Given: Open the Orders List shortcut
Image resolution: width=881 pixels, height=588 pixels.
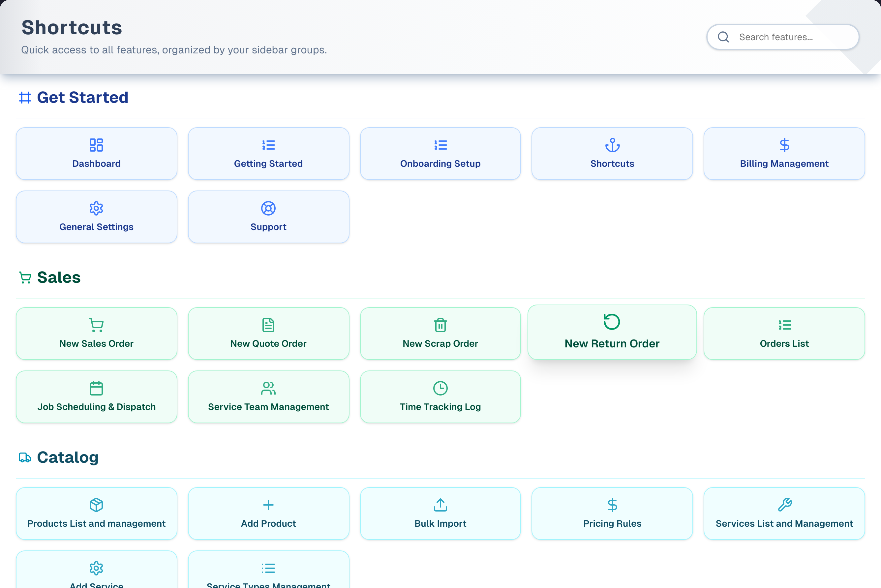Looking at the screenshot, I should click(784, 333).
